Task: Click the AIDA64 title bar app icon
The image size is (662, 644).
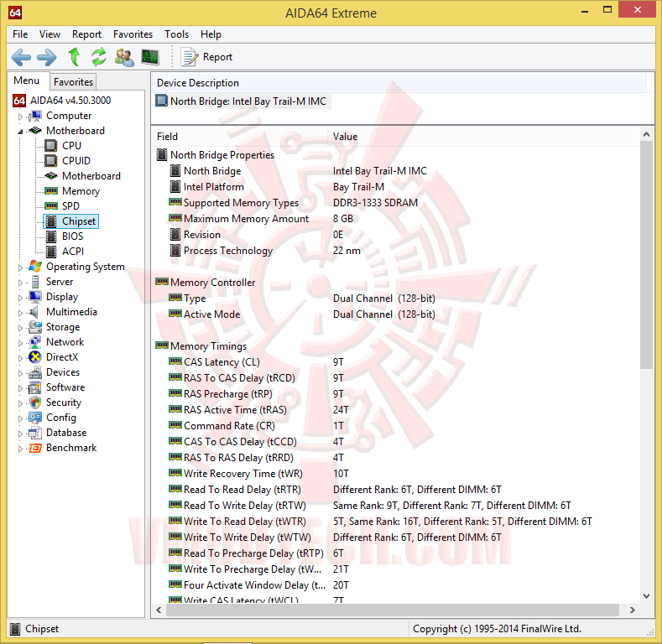Action: (x=15, y=13)
